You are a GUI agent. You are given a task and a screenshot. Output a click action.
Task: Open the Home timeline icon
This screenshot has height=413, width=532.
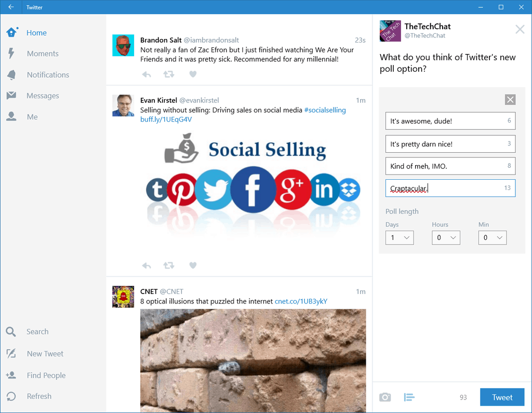[11, 32]
